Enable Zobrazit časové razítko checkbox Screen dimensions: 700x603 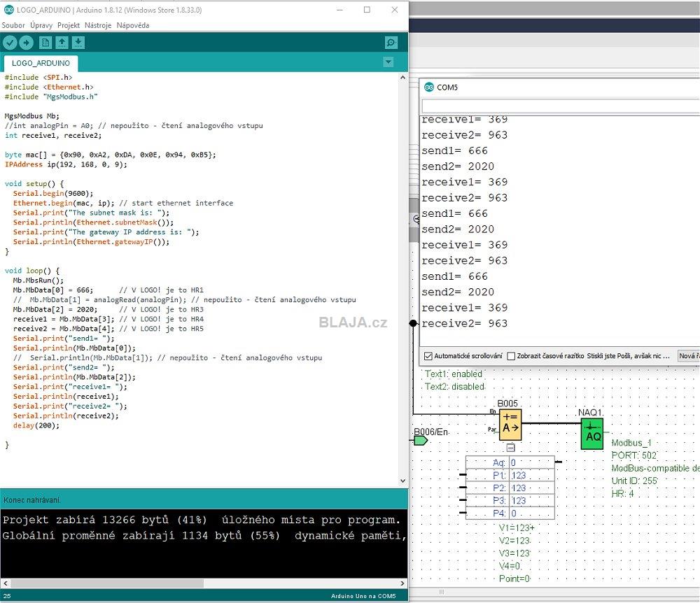511,356
